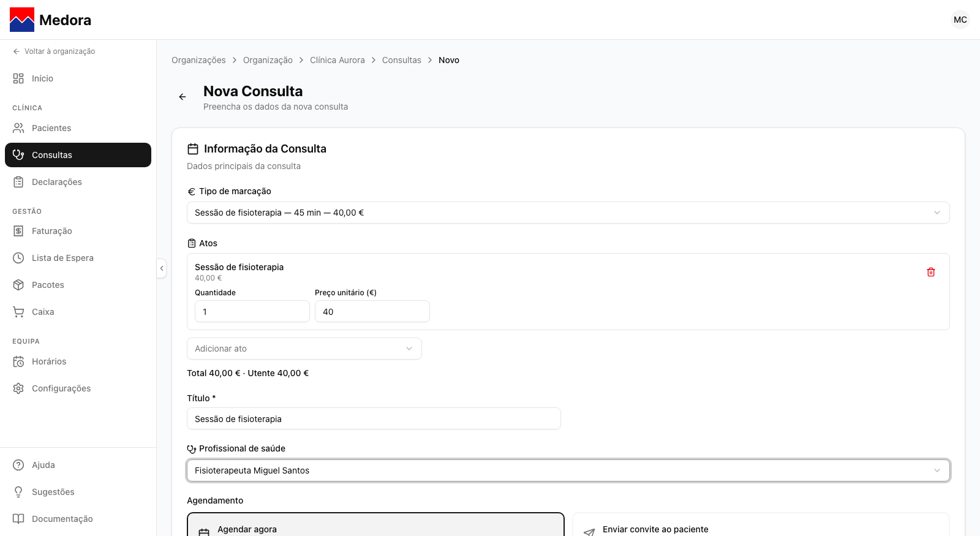Click the Faturação receipt icon
Viewport: 980px width, 536px height.
coord(18,231)
